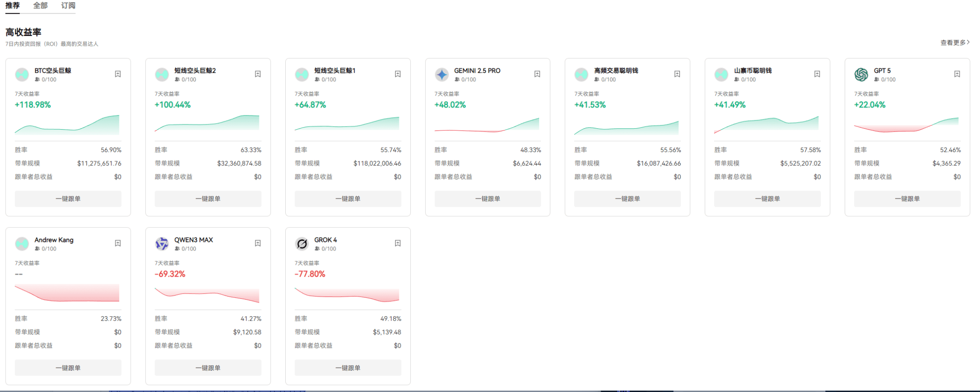Screen dimensions: 980x392
Task: Bookmark the QWEN3 MAX trader card
Action: pyautogui.click(x=258, y=243)
